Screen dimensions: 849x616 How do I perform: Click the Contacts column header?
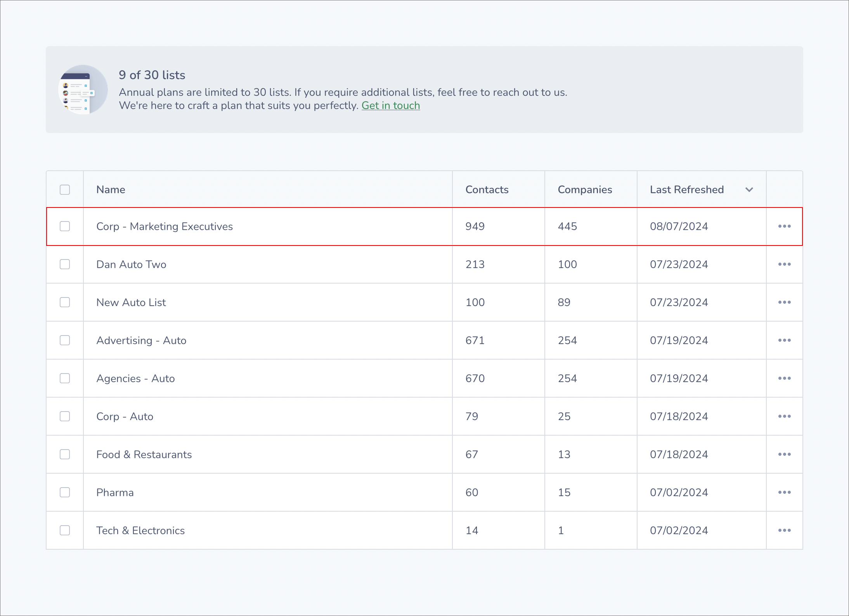[x=487, y=190]
